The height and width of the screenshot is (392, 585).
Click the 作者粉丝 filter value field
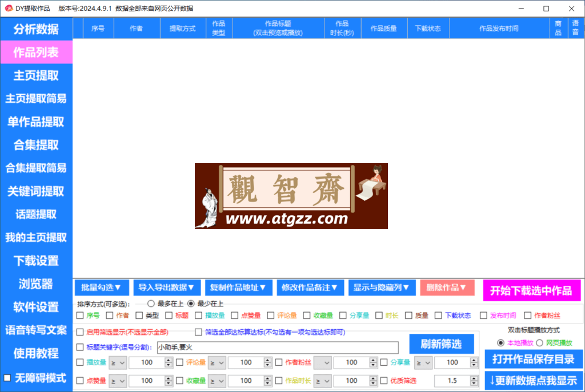tap(351, 362)
